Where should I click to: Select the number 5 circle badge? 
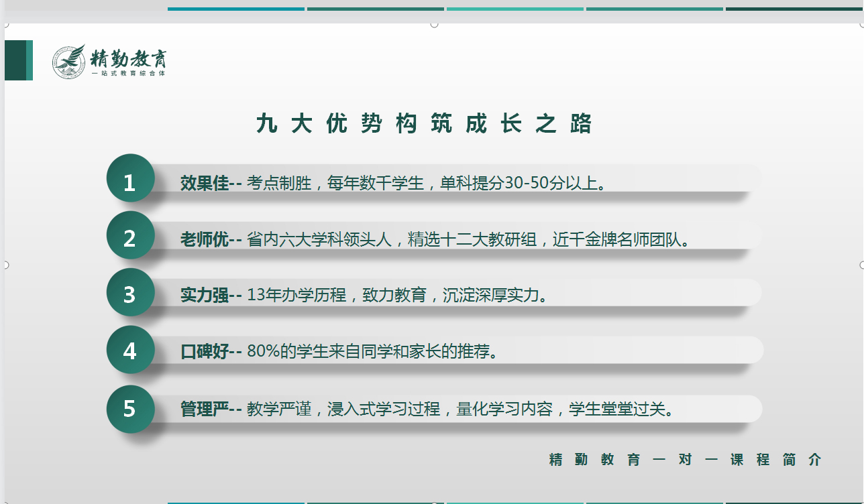click(130, 407)
